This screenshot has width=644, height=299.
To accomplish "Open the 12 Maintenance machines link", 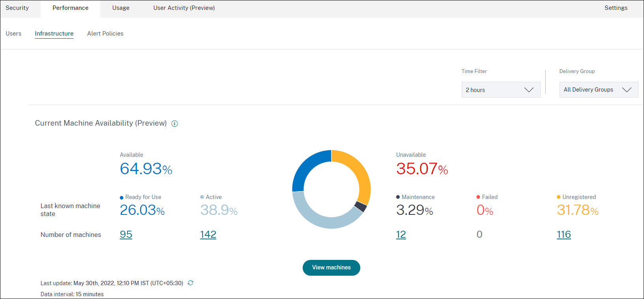I will (401, 234).
